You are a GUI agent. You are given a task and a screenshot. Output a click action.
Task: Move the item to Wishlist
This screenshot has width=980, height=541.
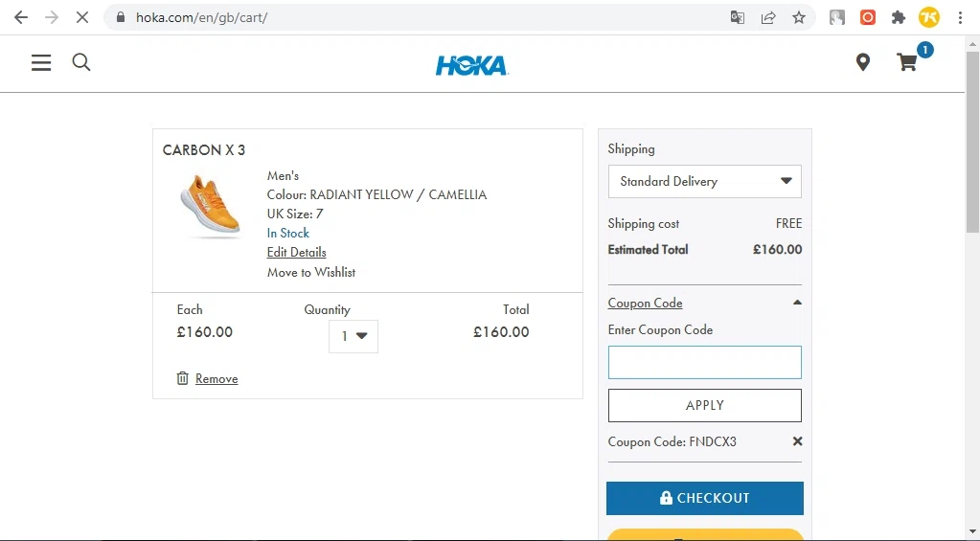tap(311, 272)
